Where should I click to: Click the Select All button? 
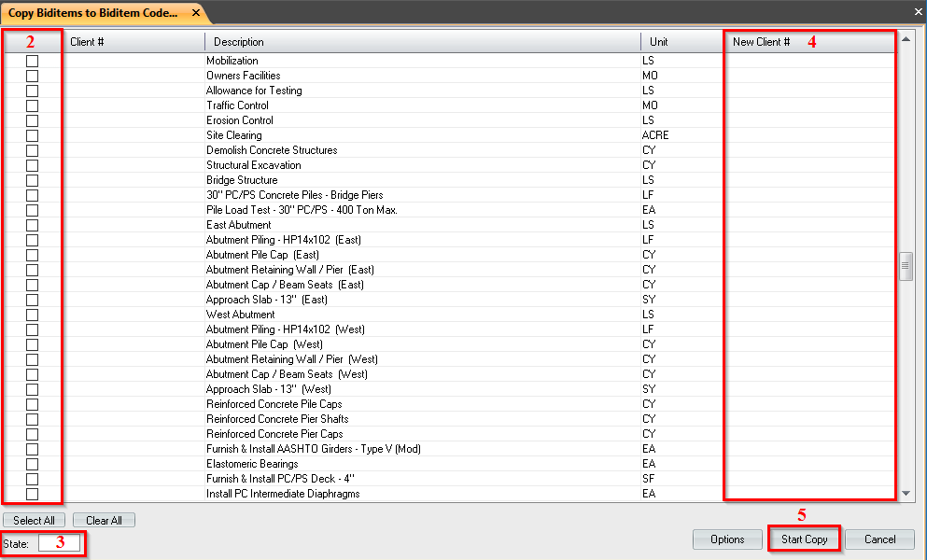(34, 520)
